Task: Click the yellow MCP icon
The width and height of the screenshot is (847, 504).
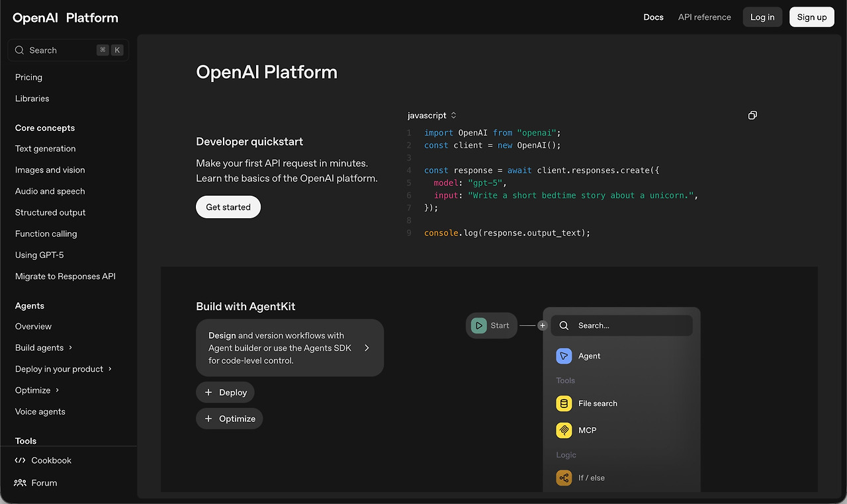Action: (564, 430)
